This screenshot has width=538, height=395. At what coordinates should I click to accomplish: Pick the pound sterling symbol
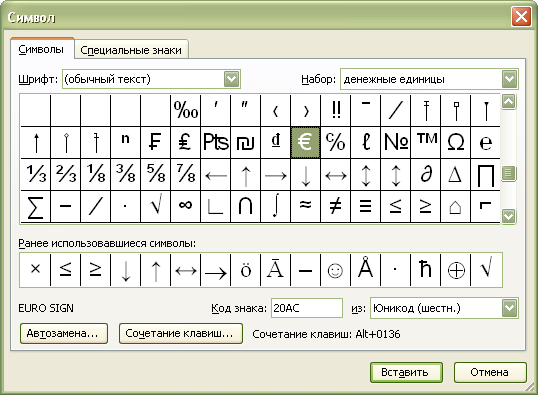click(x=185, y=142)
